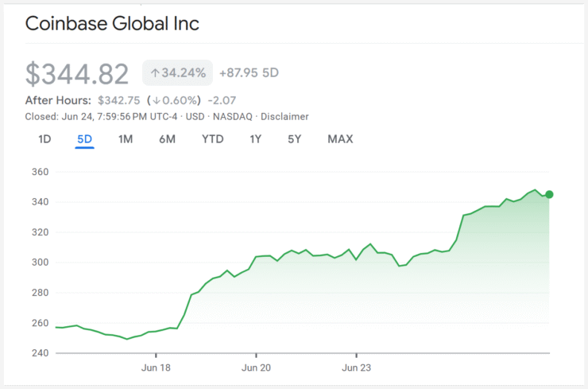Switch to the 1M range tab

point(126,139)
